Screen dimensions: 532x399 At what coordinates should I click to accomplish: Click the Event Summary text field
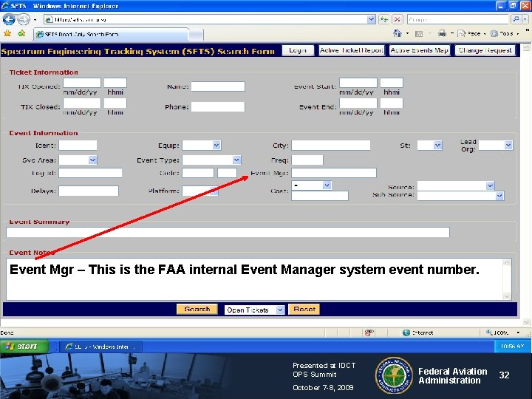pyautogui.click(x=228, y=233)
